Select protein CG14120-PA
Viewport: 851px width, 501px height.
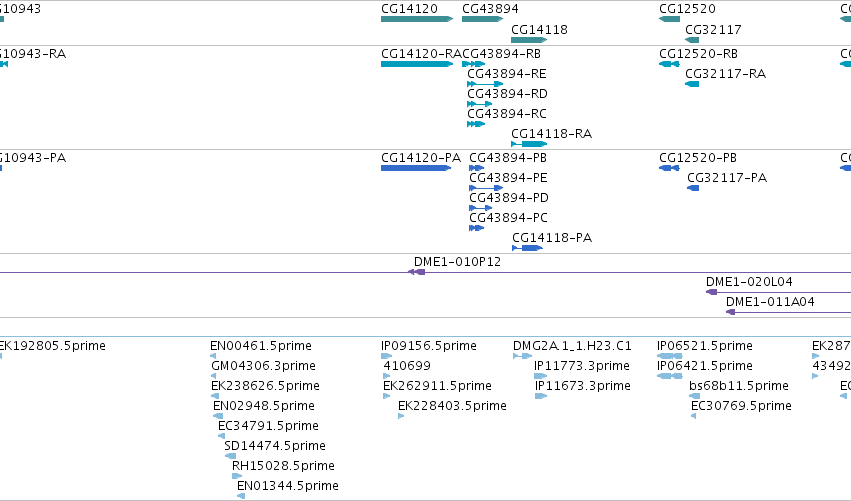(416, 168)
